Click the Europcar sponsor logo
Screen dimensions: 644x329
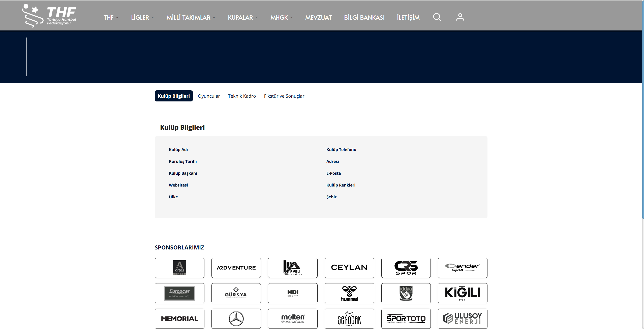coord(179,293)
